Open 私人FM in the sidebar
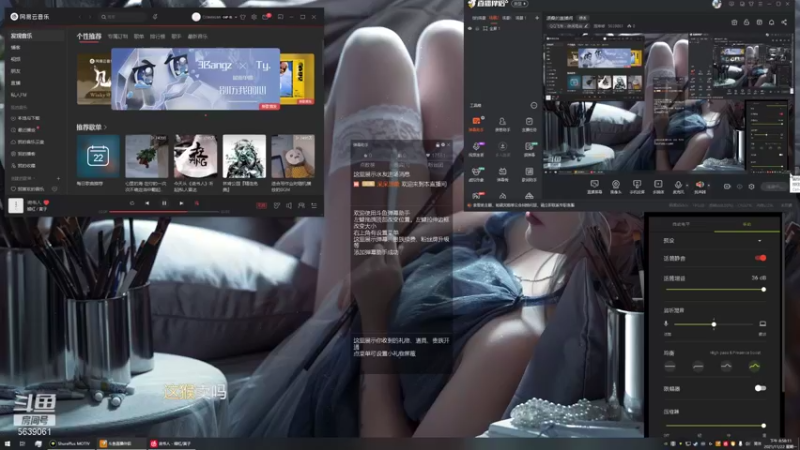The image size is (800, 450). (x=19, y=94)
